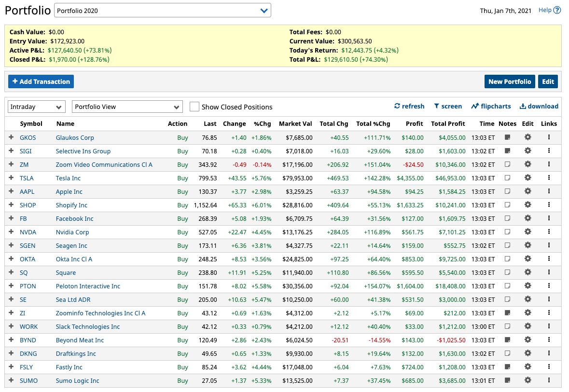Sort the table by Symbol column
The image size is (569, 392).
pyautogui.click(x=31, y=123)
